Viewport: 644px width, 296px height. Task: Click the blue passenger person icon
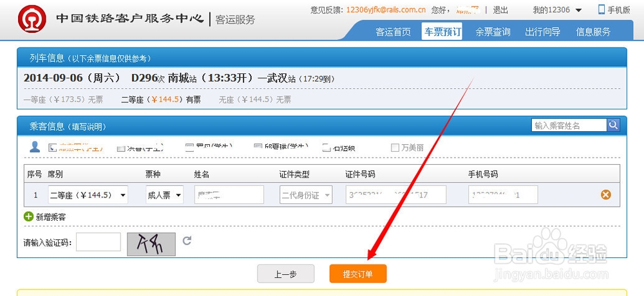pyautogui.click(x=35, y=147)
